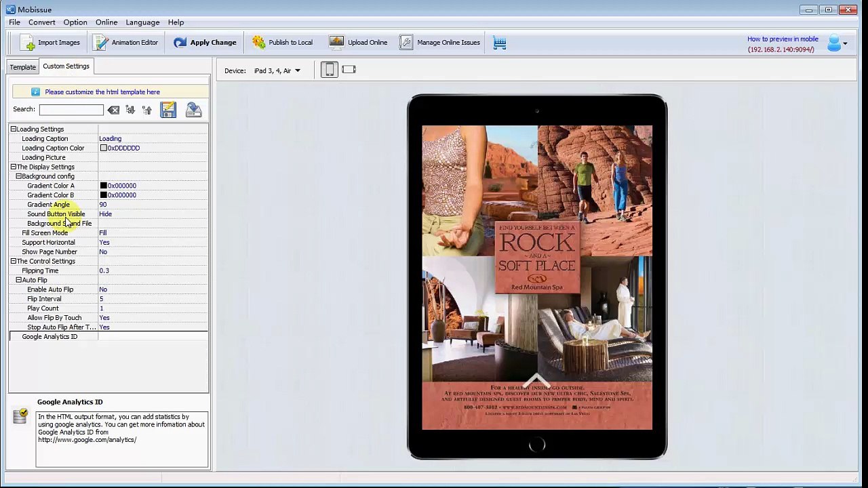Click the Mobissue application icon in title bar
Screen dimensions: 868x488
[10, 9]
